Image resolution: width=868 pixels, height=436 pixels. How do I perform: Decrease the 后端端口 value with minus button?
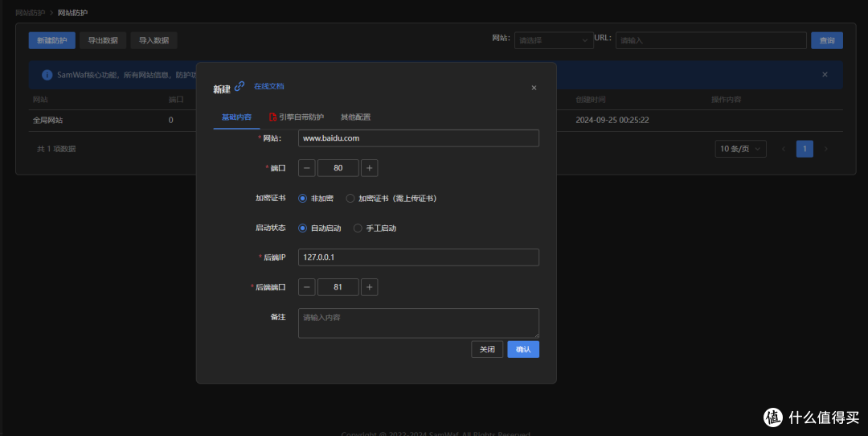tap(307, 287)
